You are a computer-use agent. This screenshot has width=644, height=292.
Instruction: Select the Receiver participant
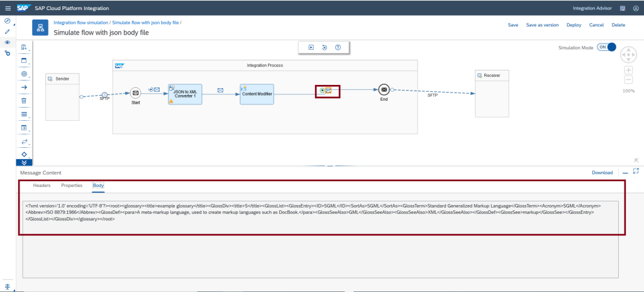tap(492, 94)
